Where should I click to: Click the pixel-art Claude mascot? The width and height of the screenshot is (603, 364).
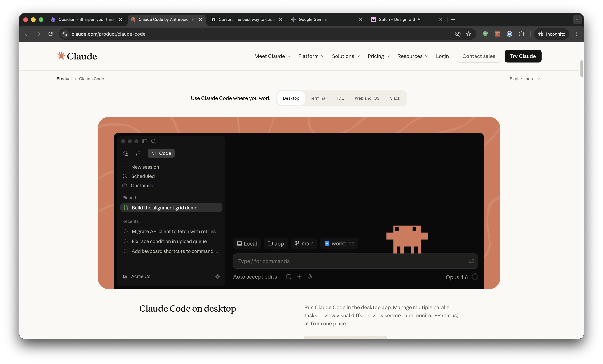[x=407, y=239]
